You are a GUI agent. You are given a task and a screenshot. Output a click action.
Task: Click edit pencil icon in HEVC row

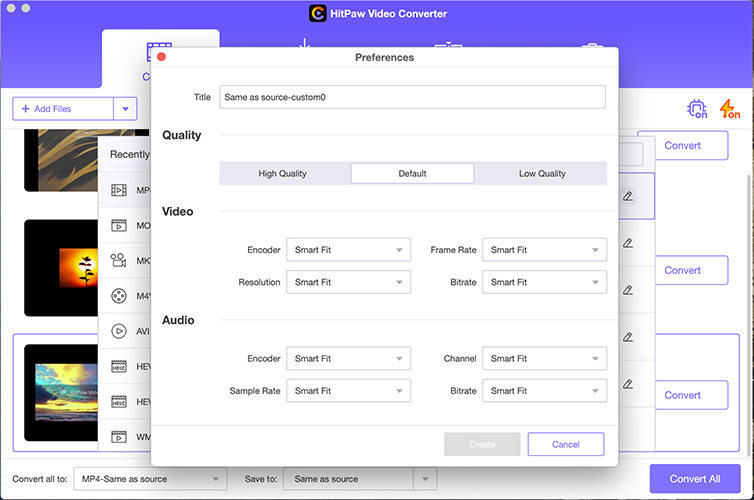[x=628, y=384]
